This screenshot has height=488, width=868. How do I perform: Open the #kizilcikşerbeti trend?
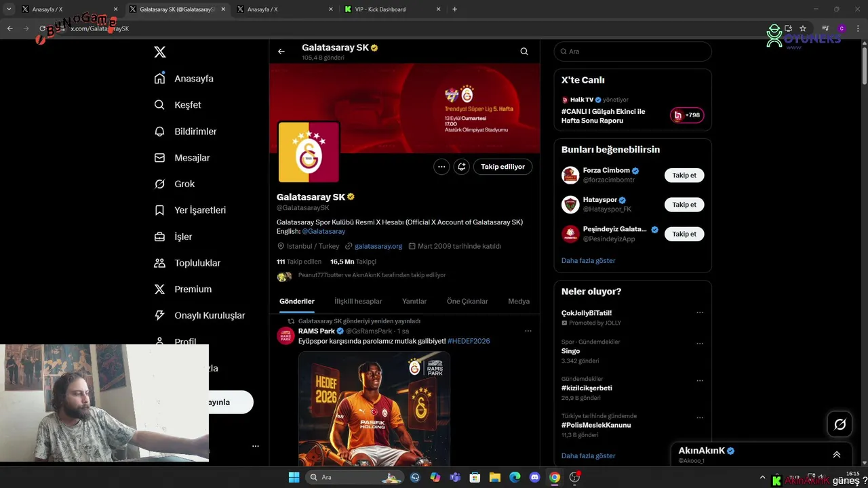click(587, 388)
